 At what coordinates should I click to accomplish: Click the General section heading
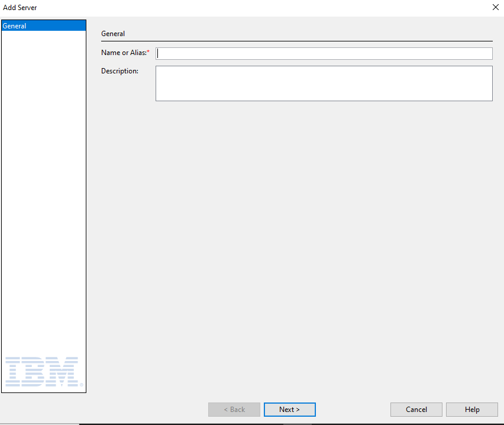click(113, 34)
